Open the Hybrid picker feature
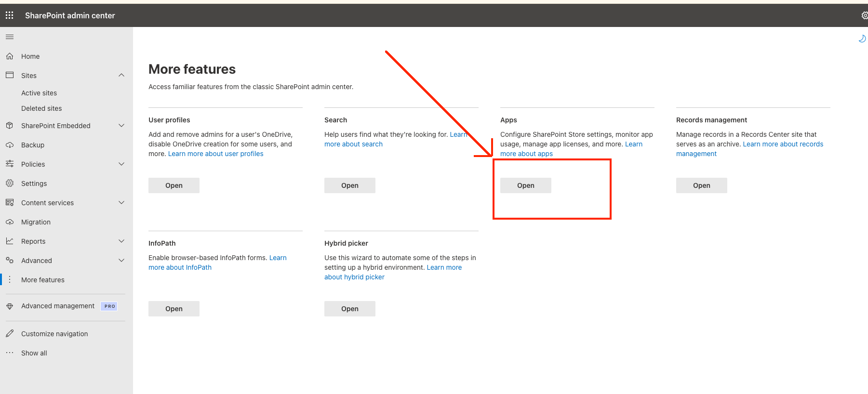The width and height of the screenshot is (868, 394). pos(350,309)
